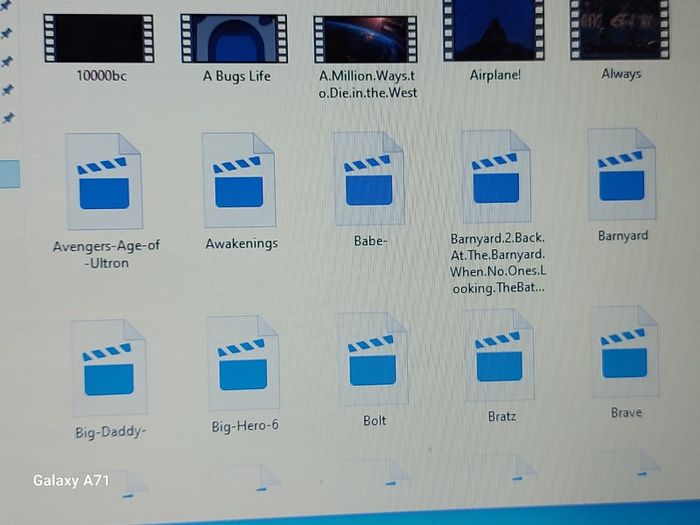Click the A.Million.Ways.to.Die.in.the.West thumbnail
This screenshot has height=525, width=700.
point(366,39)
